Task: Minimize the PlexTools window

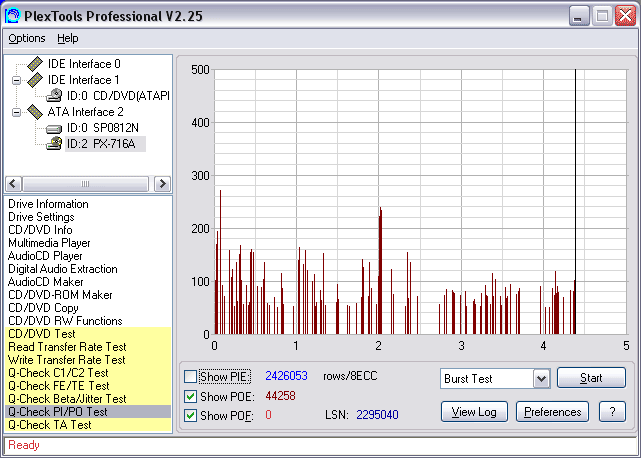Action: click(578, 16)
